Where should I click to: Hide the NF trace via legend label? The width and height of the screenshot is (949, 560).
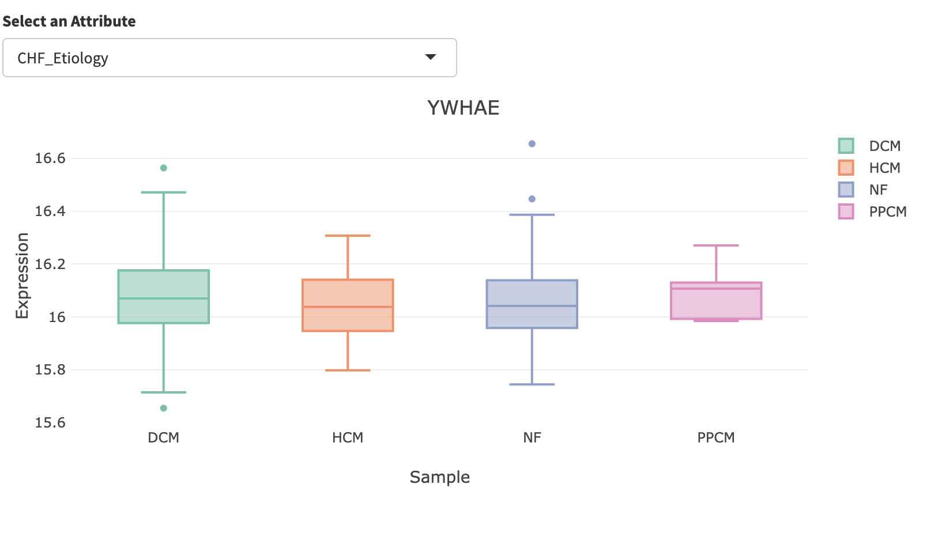878,190
